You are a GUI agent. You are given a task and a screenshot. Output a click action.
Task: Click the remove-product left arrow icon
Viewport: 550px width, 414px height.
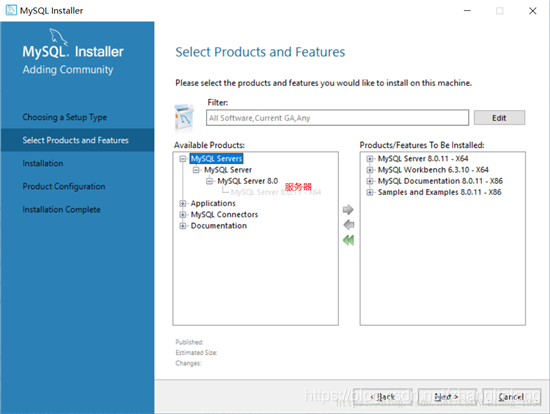coord(349,225)
